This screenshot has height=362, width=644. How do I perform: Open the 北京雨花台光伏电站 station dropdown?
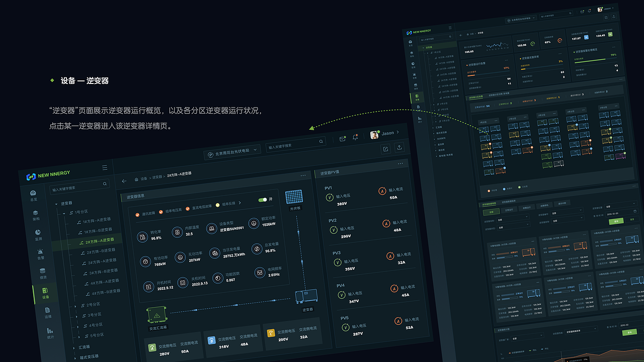[x=232, y=150]
